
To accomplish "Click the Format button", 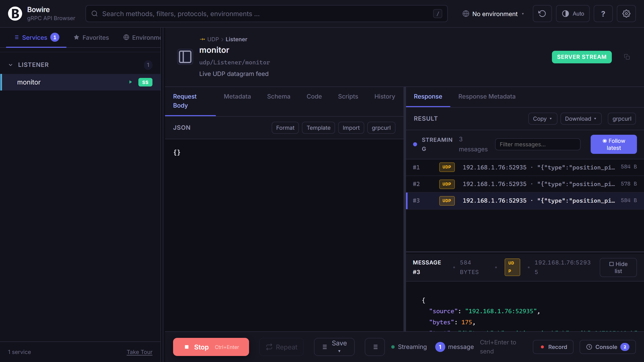I will [x=285, y=128].
